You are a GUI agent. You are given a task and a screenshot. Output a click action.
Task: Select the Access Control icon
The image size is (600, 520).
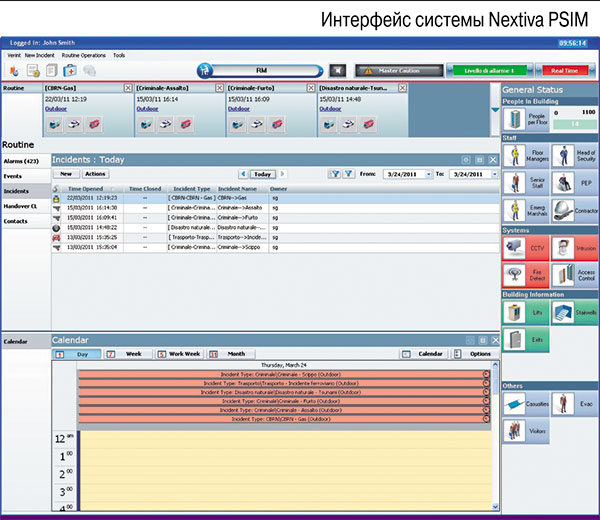(x=573, y=274)
